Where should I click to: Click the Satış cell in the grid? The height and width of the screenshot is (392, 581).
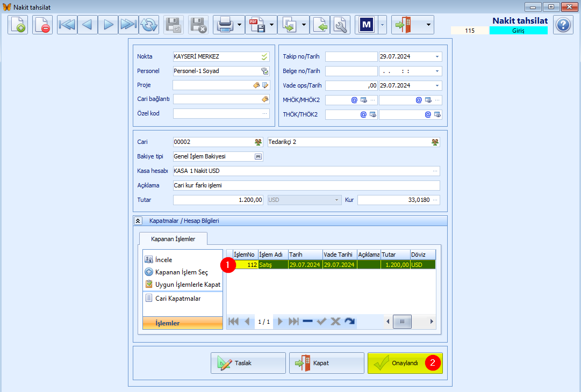click(273, 265)
